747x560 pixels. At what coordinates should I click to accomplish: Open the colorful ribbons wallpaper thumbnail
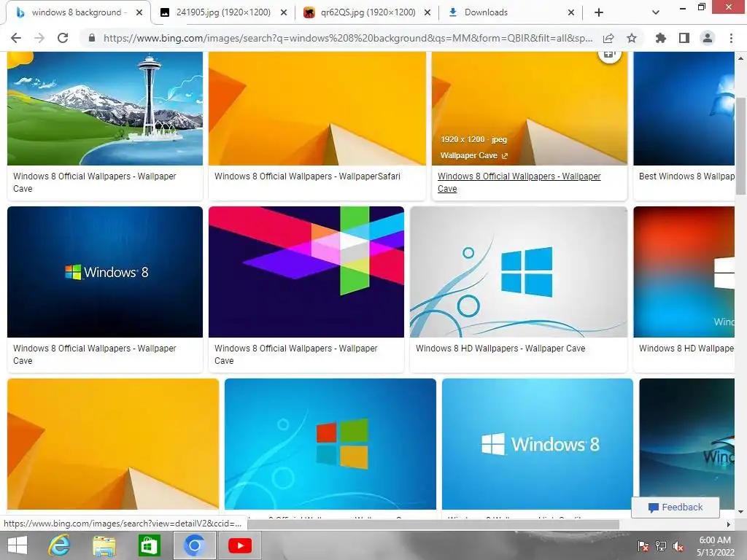click(x=306, y=272)
